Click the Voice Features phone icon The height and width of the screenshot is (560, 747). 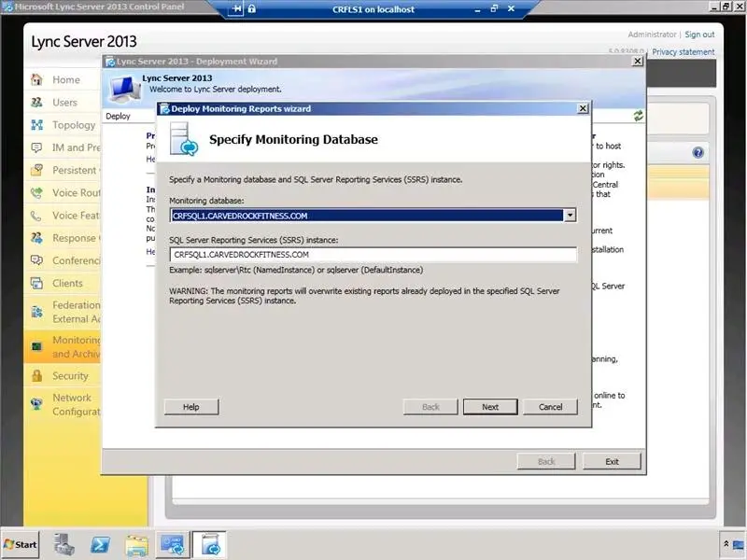(x=36, y=216)
